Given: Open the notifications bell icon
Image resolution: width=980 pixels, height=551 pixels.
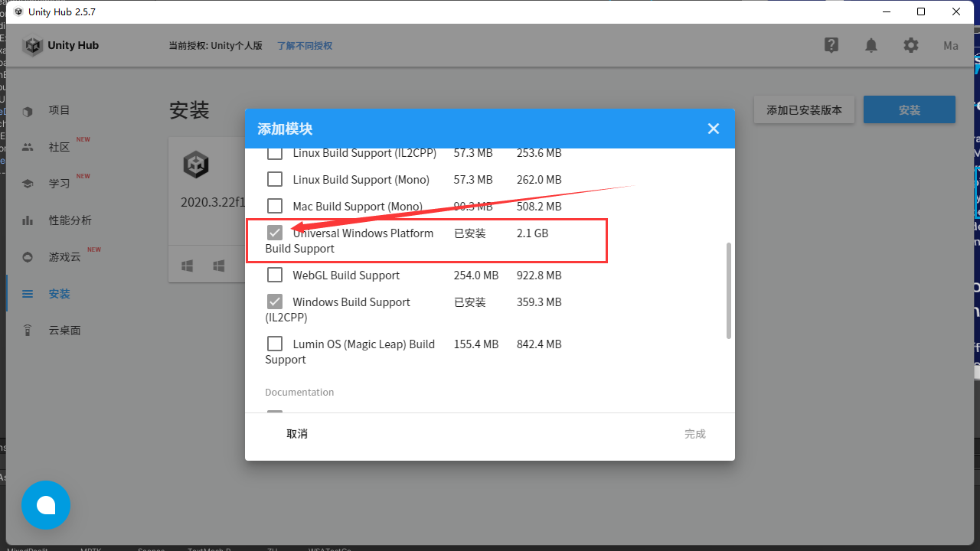Looking at the screenshot, I should pos(871,45).
